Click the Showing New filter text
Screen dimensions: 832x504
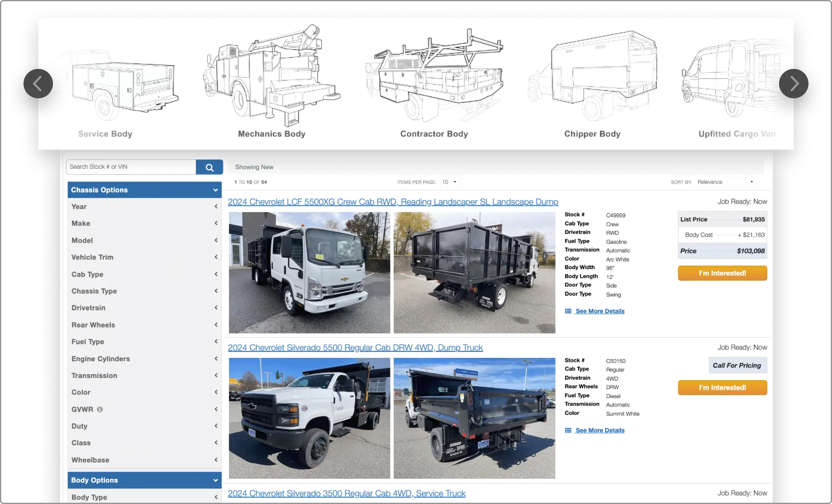pos(254,167)
